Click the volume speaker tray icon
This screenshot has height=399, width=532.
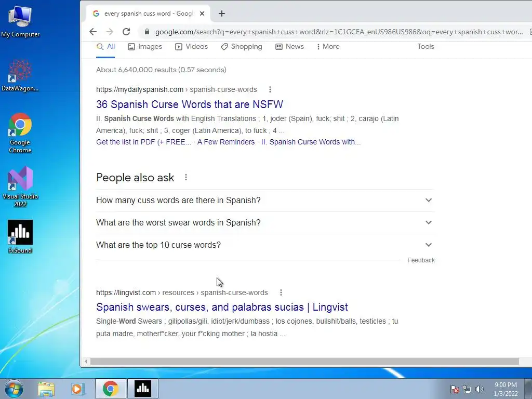(479, 389)
